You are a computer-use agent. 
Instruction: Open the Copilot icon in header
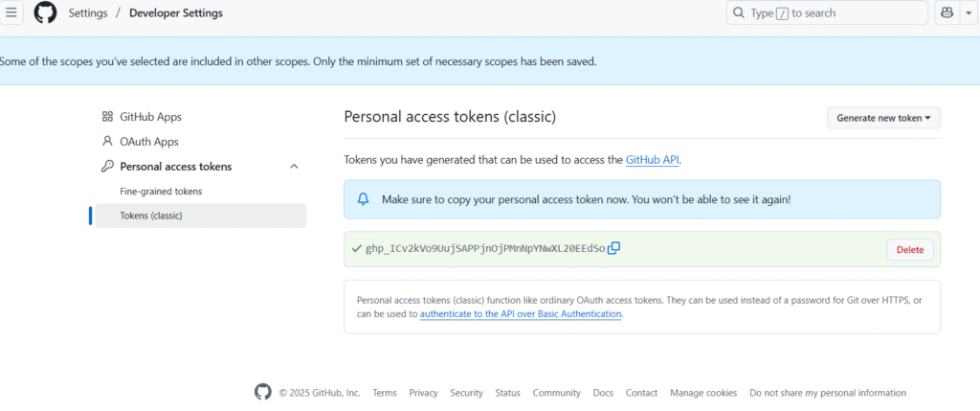[947, 13]
